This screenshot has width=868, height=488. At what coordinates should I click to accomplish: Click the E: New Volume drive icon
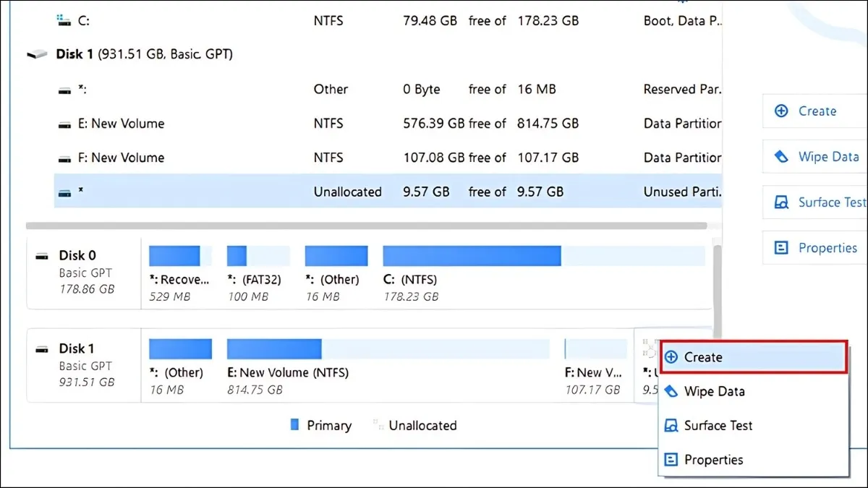coord(65,124)
